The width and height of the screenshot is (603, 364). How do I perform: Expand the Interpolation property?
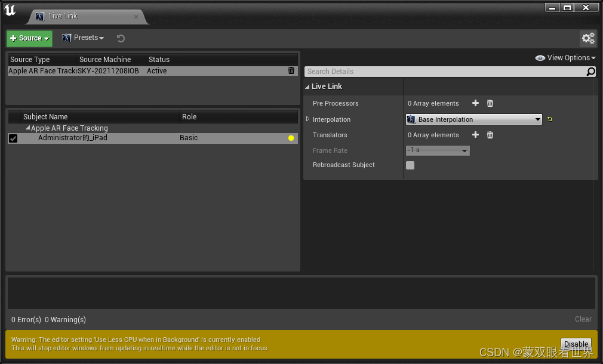point(307,119)
